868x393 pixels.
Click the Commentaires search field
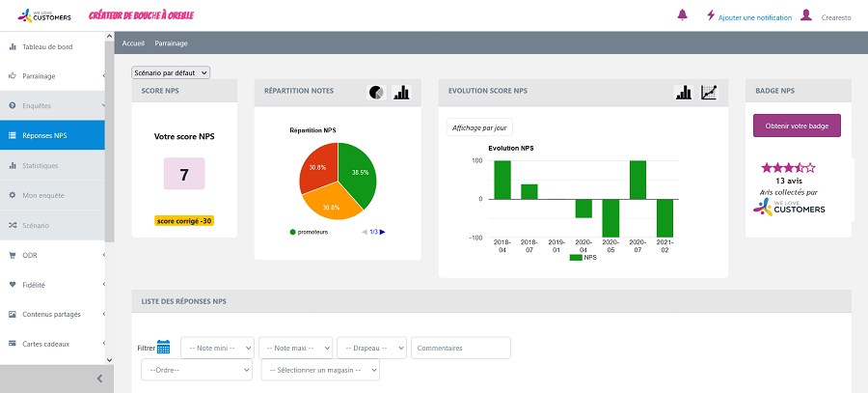click(x=460, y=348)
